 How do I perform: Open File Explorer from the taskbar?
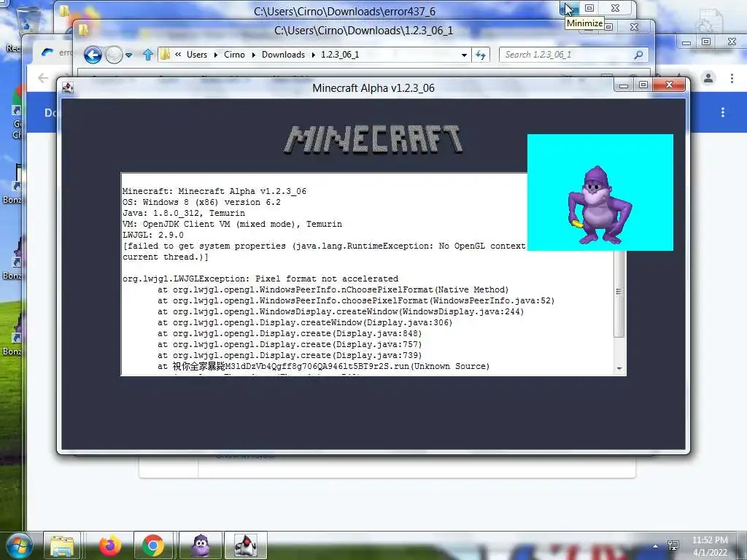coord(62,545)
